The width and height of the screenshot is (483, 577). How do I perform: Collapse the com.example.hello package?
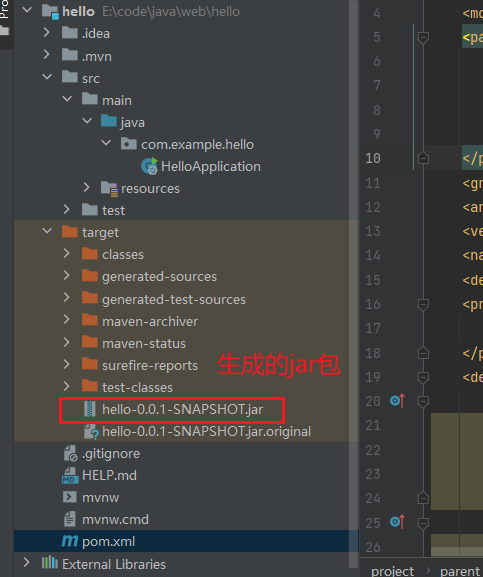(106, 142)
